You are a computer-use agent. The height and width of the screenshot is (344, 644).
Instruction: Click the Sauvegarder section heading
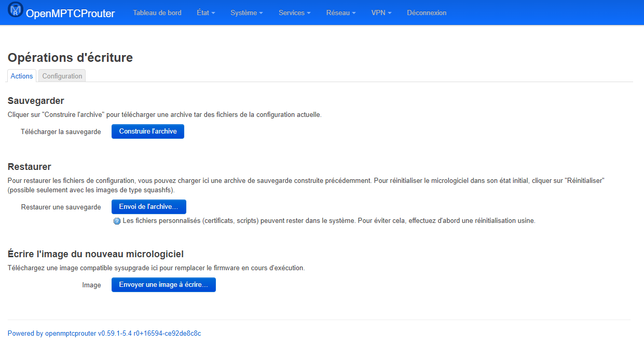tap(36, 100)
